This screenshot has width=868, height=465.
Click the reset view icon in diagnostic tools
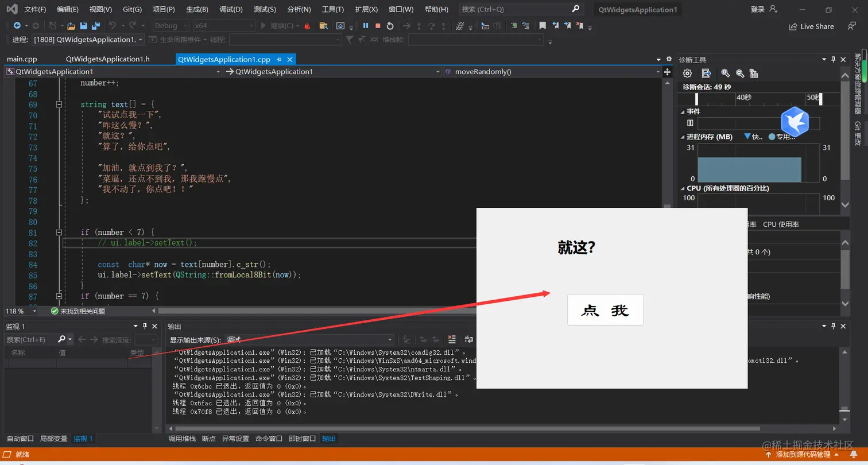coord(754,73)
